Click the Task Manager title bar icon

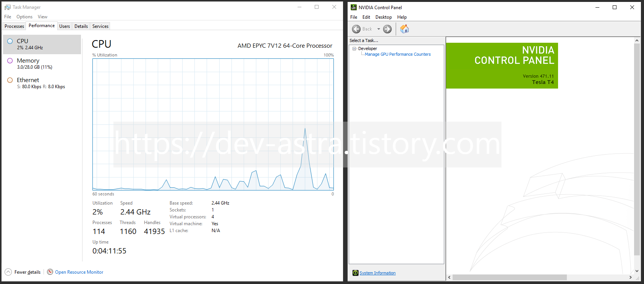(8, 7)
